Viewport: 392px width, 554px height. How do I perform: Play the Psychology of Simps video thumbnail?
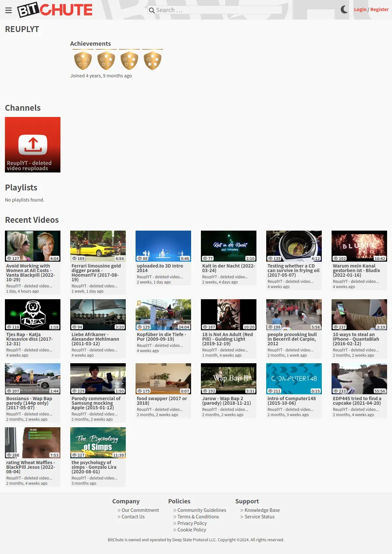tap(98, 443)
